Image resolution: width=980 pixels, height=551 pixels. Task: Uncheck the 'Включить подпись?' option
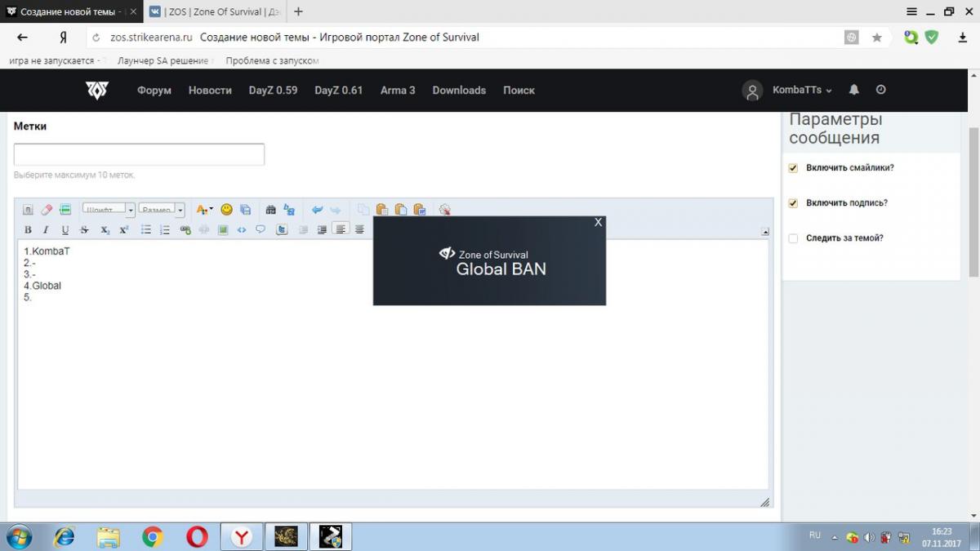click(793, 203)
